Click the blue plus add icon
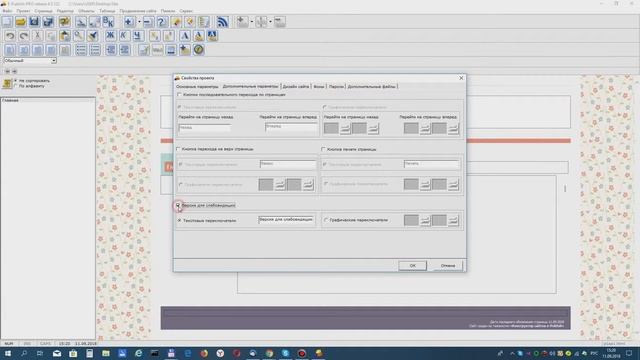This screenshot has height=360, width=640. pyautogui.click(x=129, y=22)
